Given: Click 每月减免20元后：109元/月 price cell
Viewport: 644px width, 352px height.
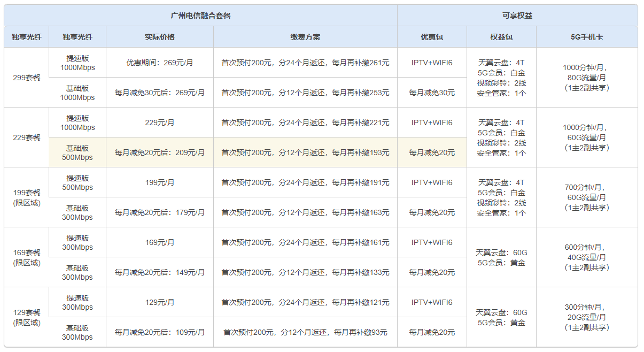Looking at the screenshot, I should tap(160, 332).
